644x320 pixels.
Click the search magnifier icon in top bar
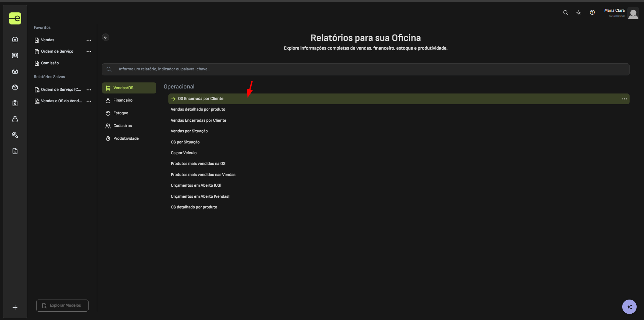[566, 13]
